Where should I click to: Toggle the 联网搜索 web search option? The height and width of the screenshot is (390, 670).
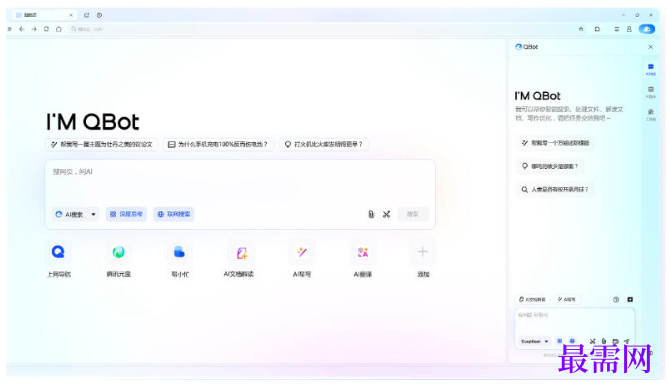[x=173, y=214]
